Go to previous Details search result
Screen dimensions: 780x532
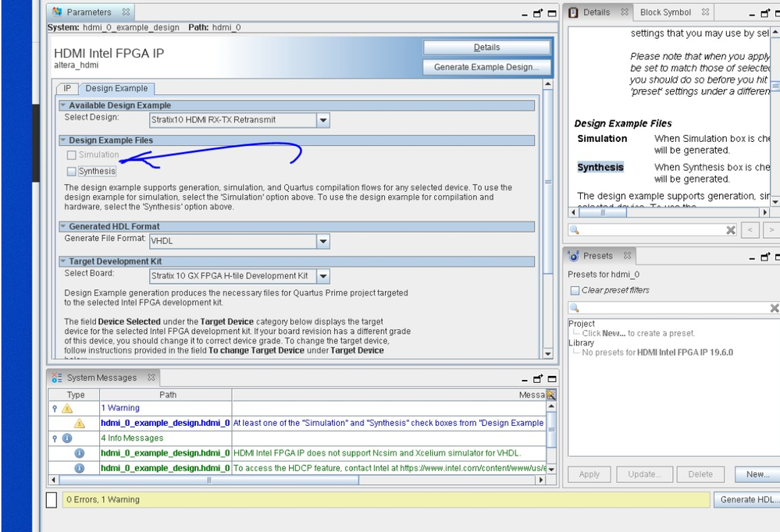click(750, 229)
